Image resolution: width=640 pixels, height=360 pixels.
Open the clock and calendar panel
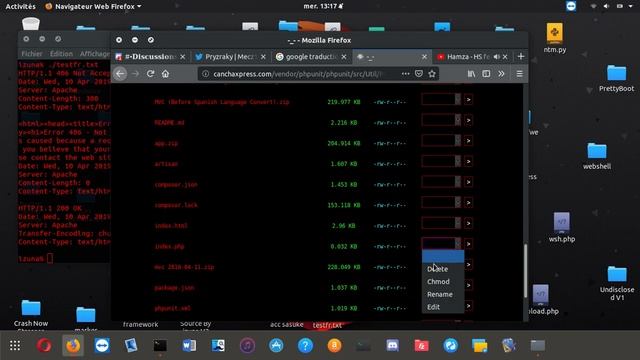point(323,6)
